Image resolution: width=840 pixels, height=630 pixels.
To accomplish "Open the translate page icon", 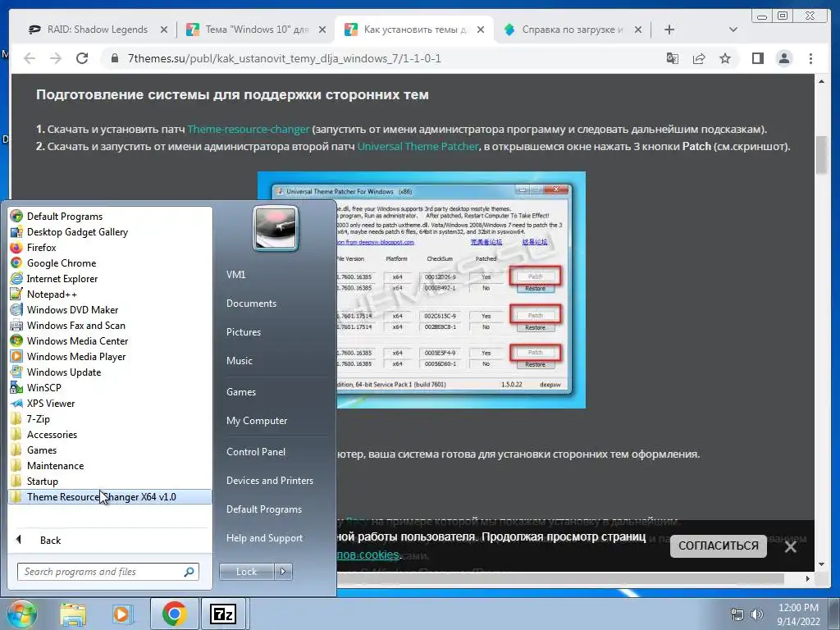I will (673, 58).
